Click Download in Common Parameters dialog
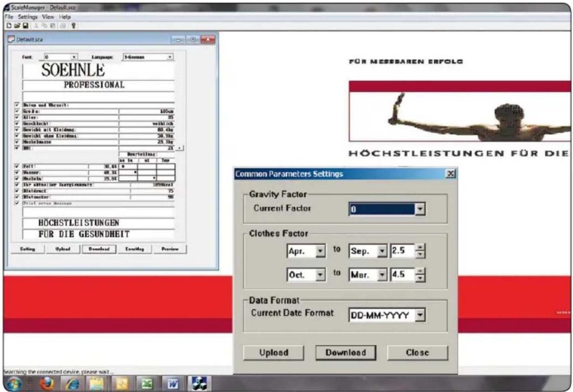The width and height of the screenshot is (573, 392). 346,353
